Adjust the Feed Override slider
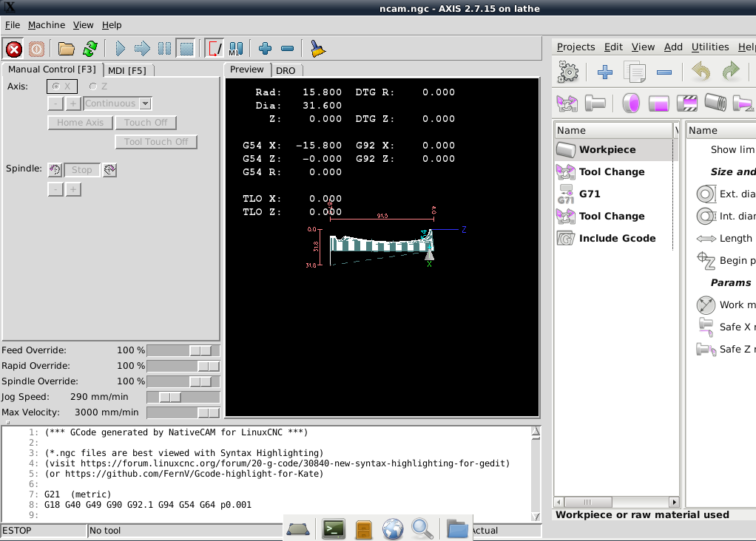756x541 pixels. 200,350
